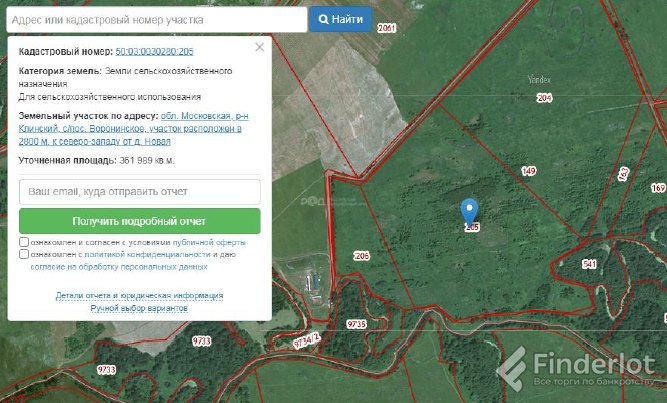Image resolution: width=667 pixels, height=403 pixels.
Task: Tick the политикой конфиденциальности consent checkbox
Action: (x=23, y=255)
